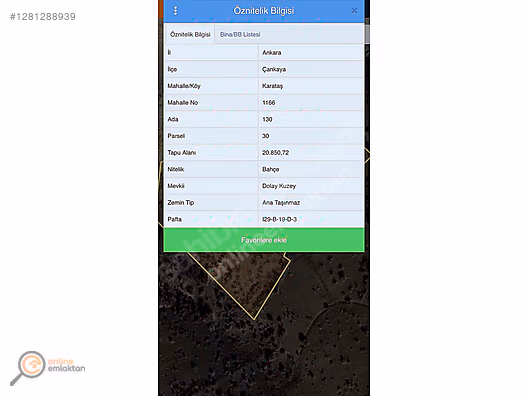The image size is (528, 396).
Task: Select the Nitelik value Bahçe
Action: [x=311, y=169]
